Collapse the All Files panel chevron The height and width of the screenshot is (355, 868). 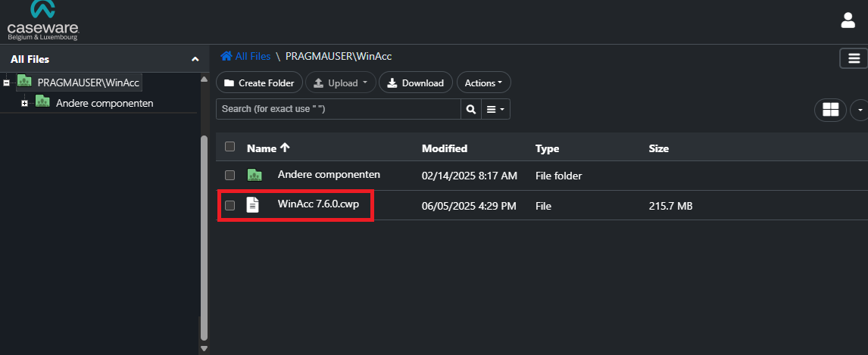[195, 59]
